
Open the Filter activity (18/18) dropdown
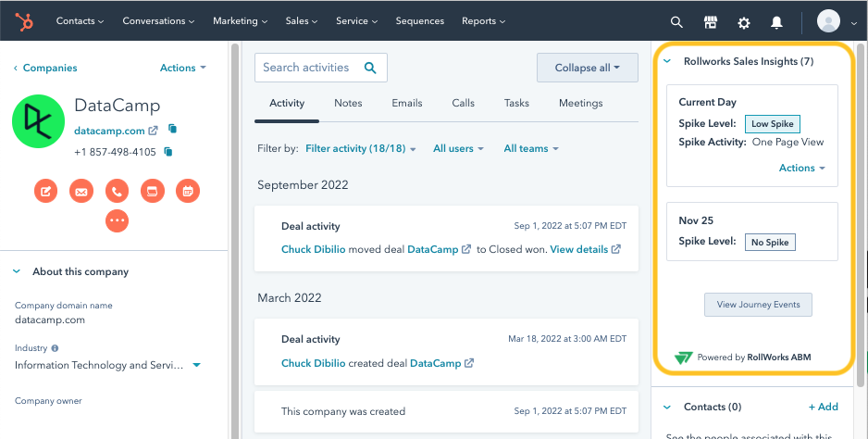pyautogui.click(x=361, y=148)
